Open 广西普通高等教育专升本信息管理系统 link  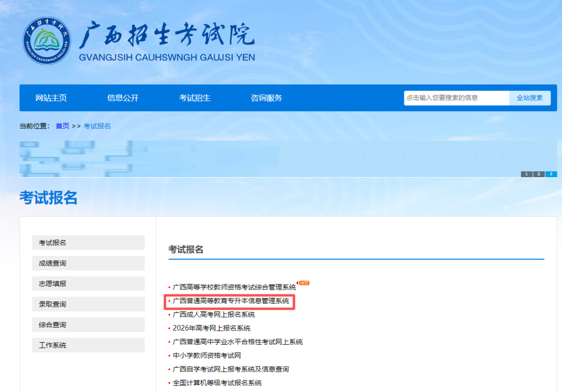tap(231, 300)
